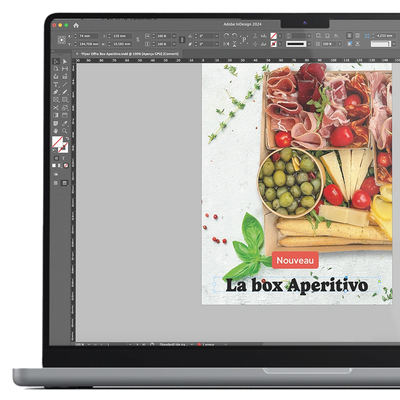400x400 pixels.
Task: Toggle formatting affects text
Action: (x=63, y=158)
